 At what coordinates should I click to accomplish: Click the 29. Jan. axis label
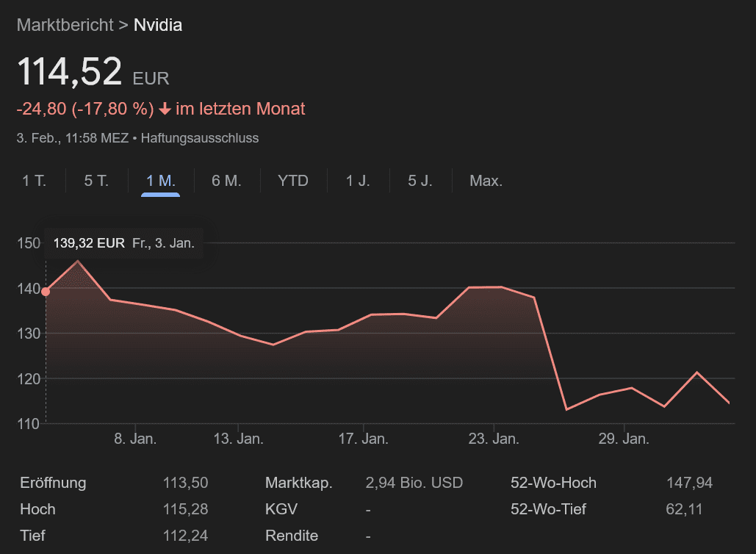tap(624, 439)
